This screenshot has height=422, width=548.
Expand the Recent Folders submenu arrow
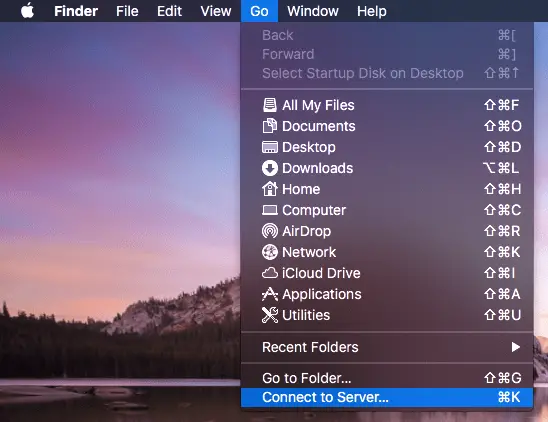515,347
